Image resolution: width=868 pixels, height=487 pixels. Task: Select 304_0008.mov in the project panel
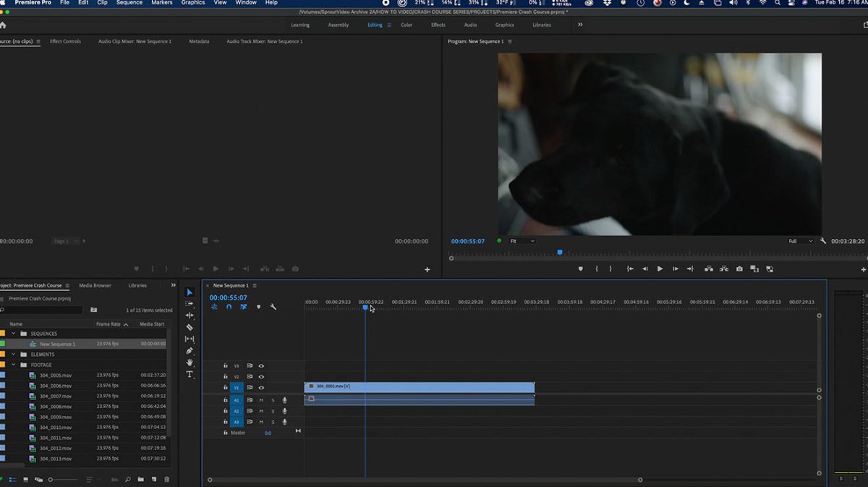pyautogui.click(x=56, y=407)
